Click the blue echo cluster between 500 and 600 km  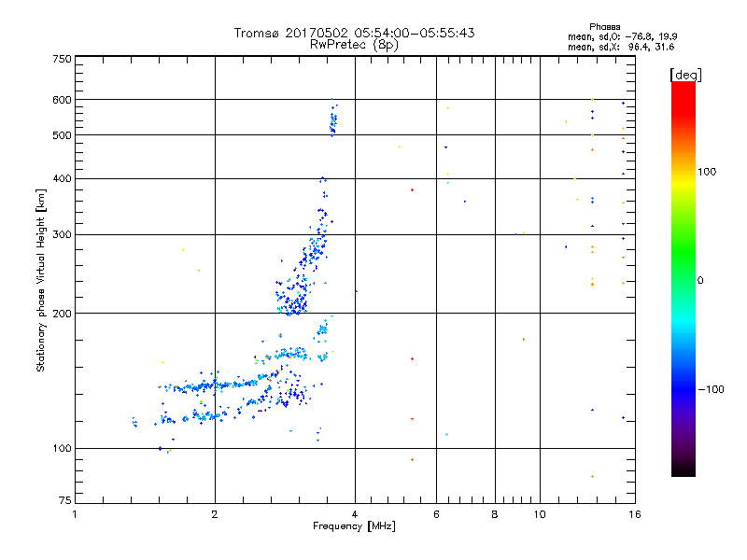coord(333,119)
